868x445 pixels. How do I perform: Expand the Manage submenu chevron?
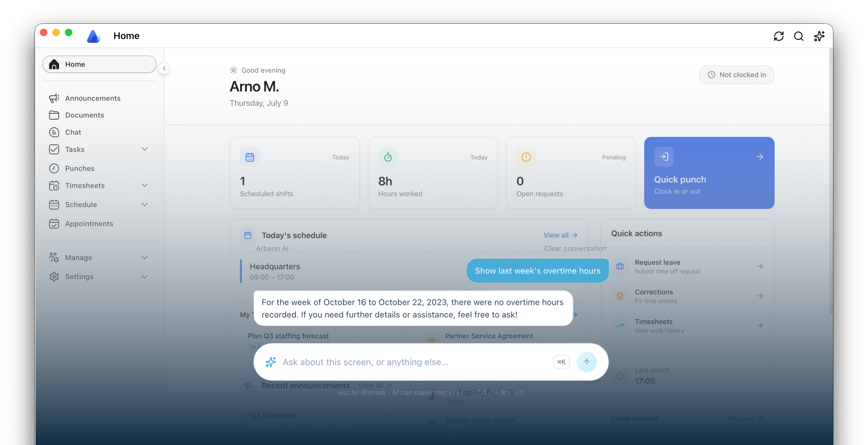pos(145,258)
